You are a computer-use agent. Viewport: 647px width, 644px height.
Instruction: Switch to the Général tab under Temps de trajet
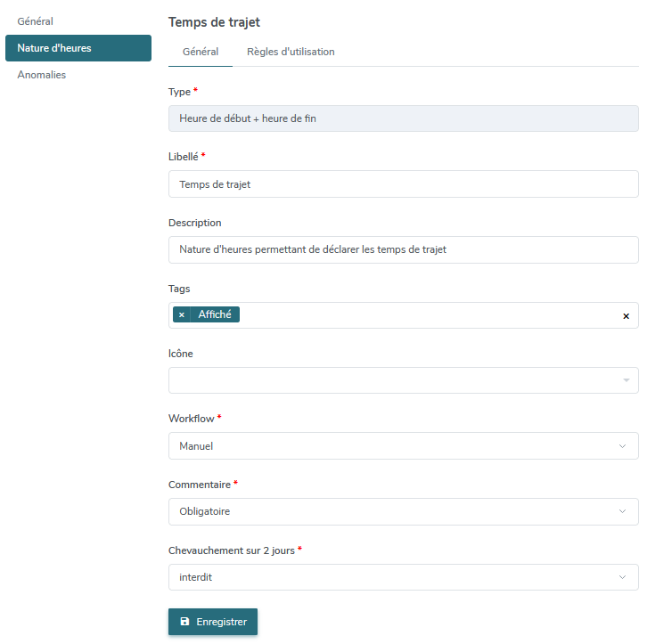click(201, 52)
